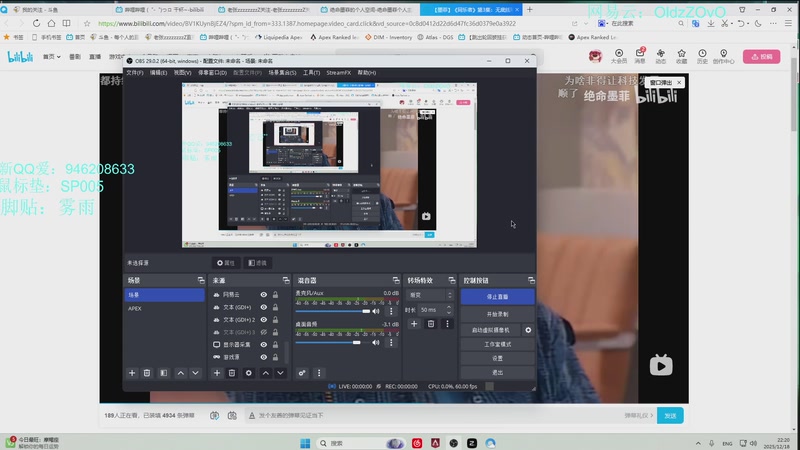Show the hidden 文本 (GDI+) 3 source
The width and height of the screenshot is (800, 450).
(x=264, y=332)
